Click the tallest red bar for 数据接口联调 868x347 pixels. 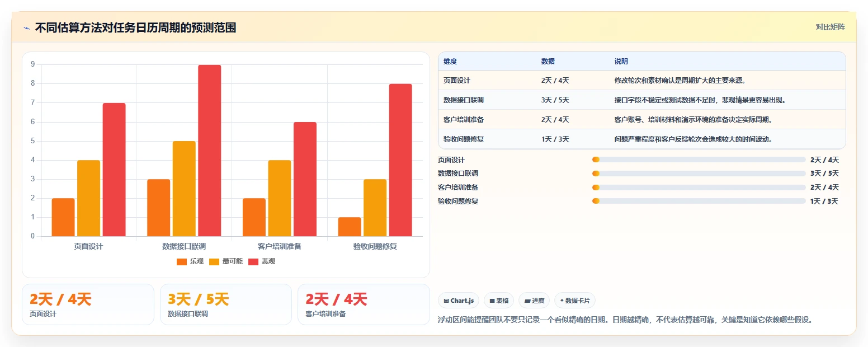coord(210,151)
